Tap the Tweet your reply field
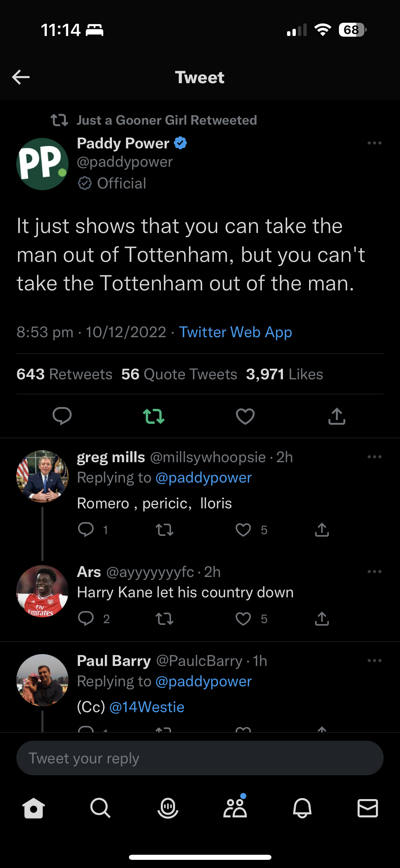This screenshot has height=868, width=400. tap(200, 758)
